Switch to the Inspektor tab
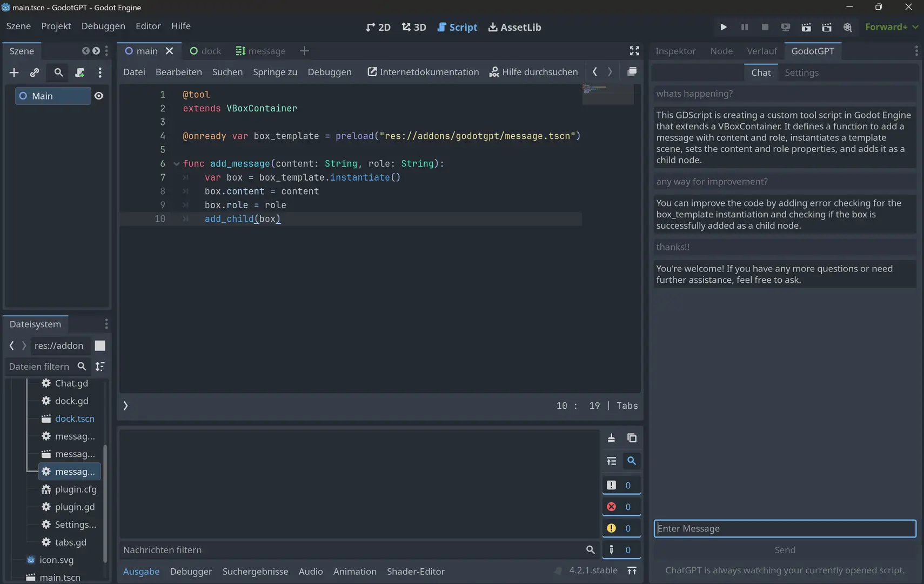Viewport: 924px width, 584px height. point(675,51)
